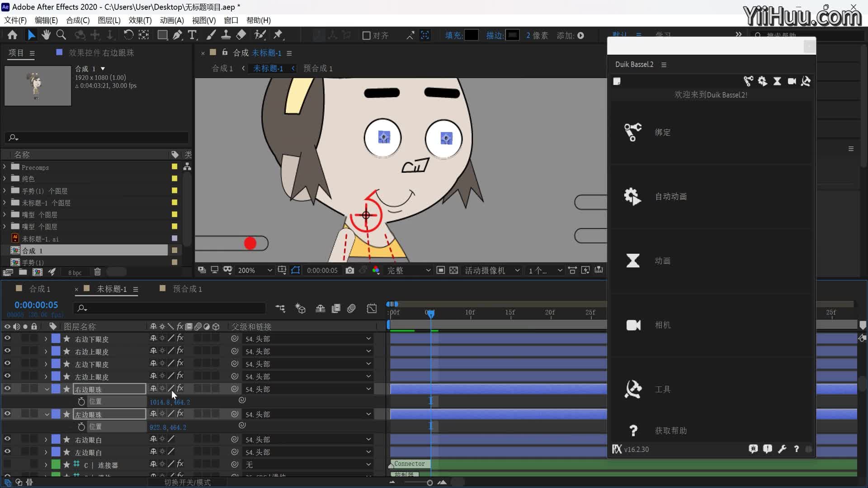The height and width of the screenshot is (488, 868).
Task: Select the Rotation tool
Action: tap(128, 35)
